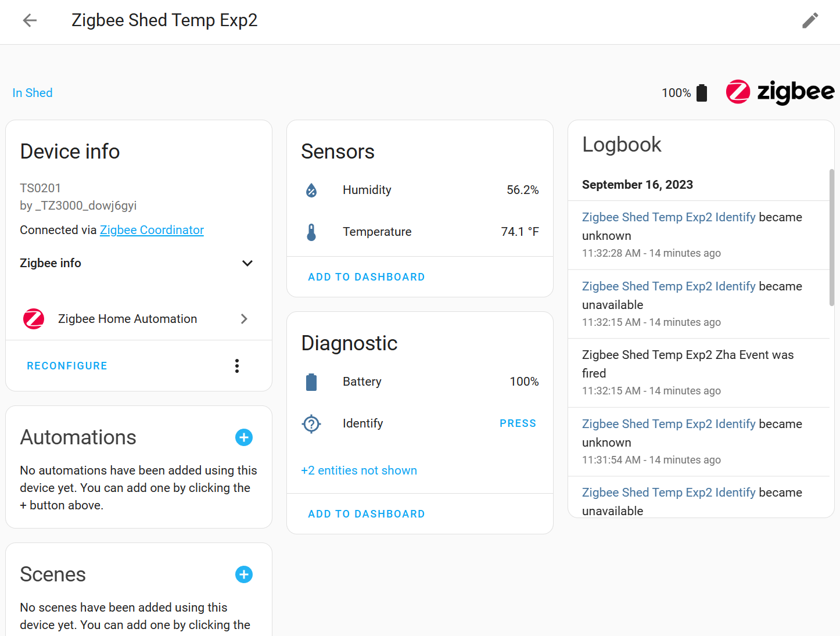The height and width of the screenshot is (636, 840).
Task: Add a new automation with the plus button
Action: pos(243,437)
